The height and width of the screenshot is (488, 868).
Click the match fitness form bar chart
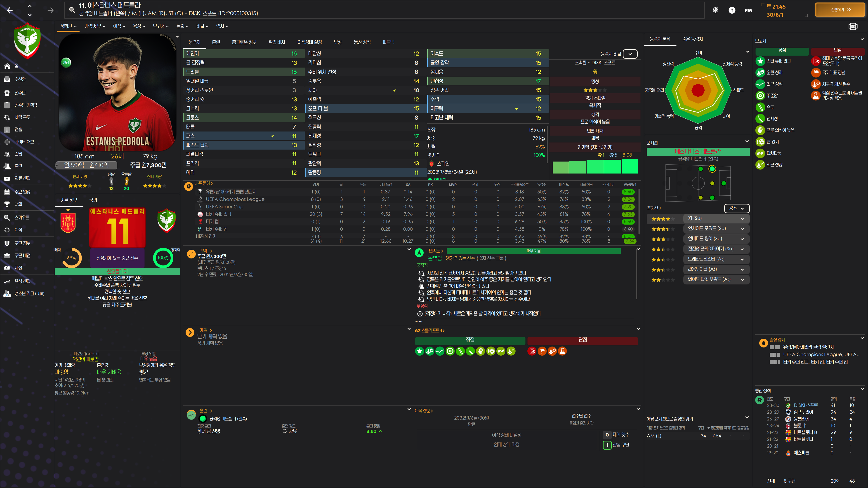coord(595,167)
